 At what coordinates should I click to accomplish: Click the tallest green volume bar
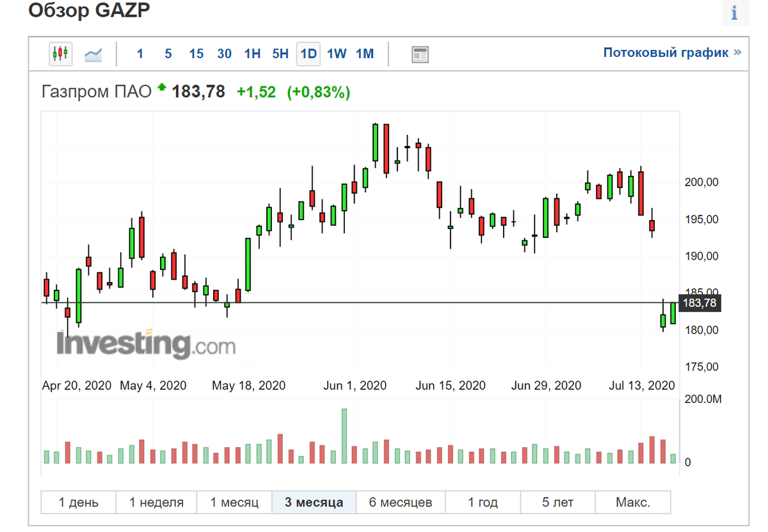coord(344,436)
